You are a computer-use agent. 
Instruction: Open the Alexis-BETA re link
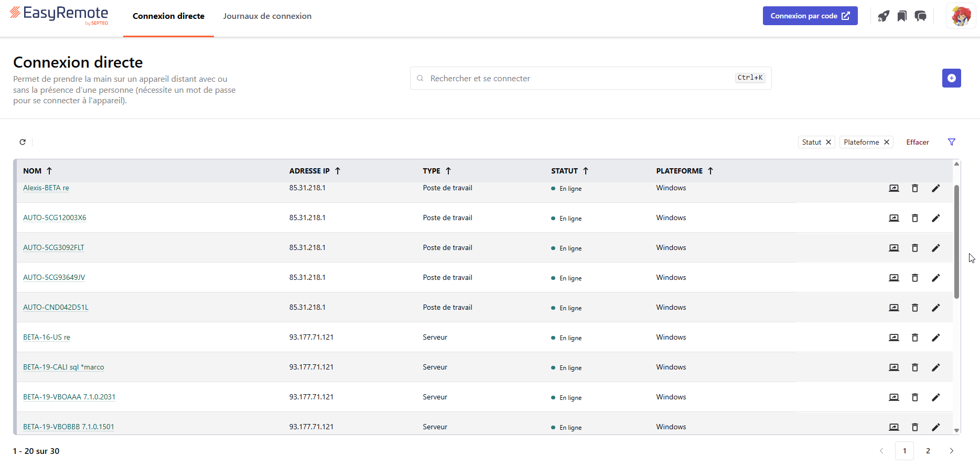[46, 188]
